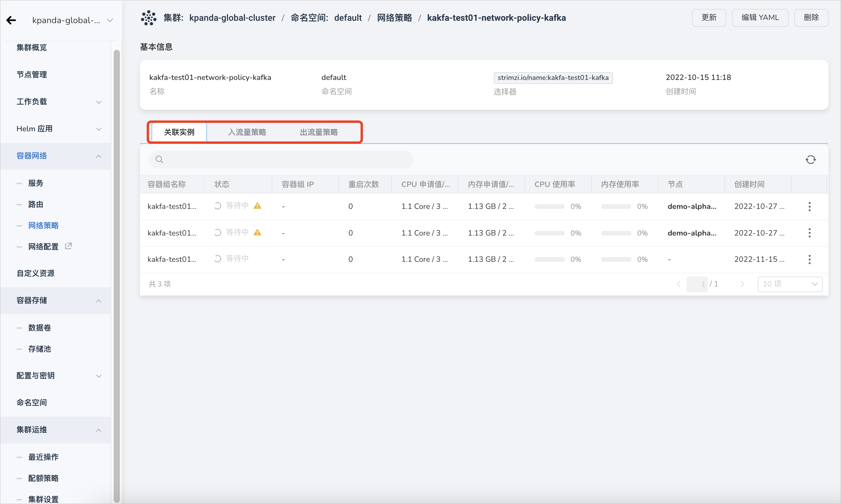Image resolution: width=841 pixels, height=504 pixels.
Task: Click the DaoCloud cluster logo icon
Action: pyautogui.click(x=149, y=18)
